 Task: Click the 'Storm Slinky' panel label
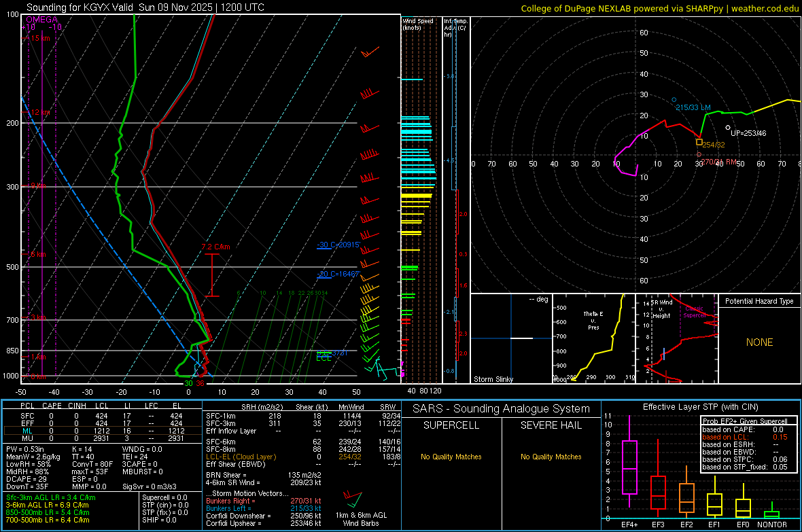pos(493,379)
